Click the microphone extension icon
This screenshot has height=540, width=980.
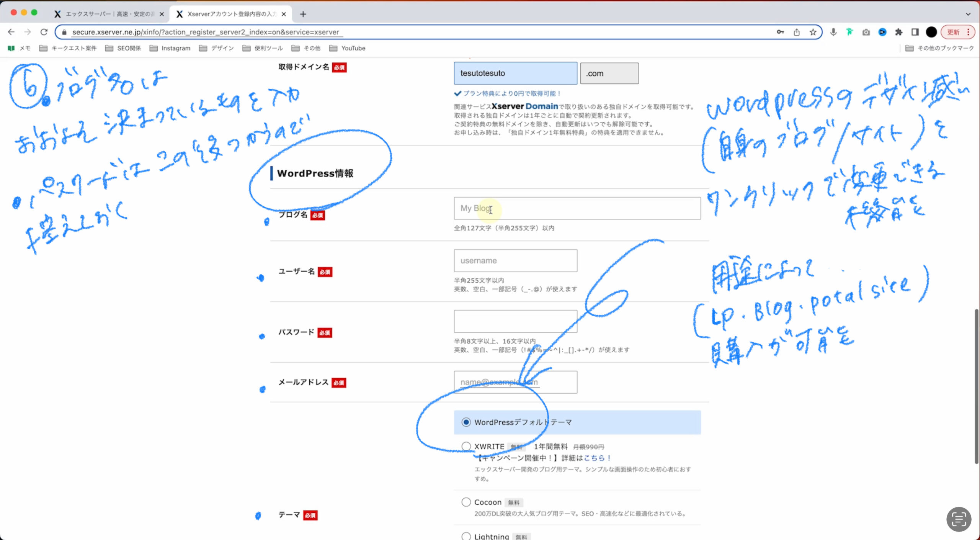pos(833,32)
